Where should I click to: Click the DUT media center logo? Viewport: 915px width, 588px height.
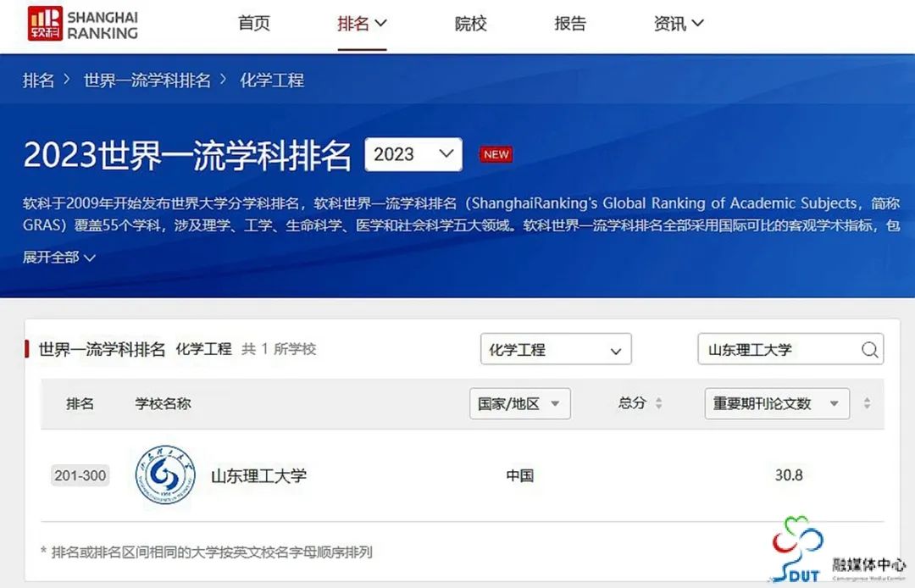pyautogui.click(x=838, y=550)
